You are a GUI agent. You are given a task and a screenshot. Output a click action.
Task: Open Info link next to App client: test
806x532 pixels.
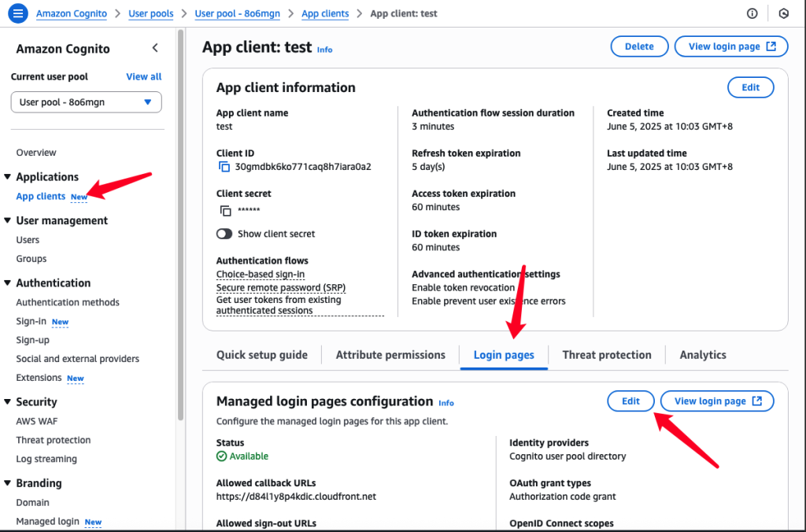coord(324,50)
